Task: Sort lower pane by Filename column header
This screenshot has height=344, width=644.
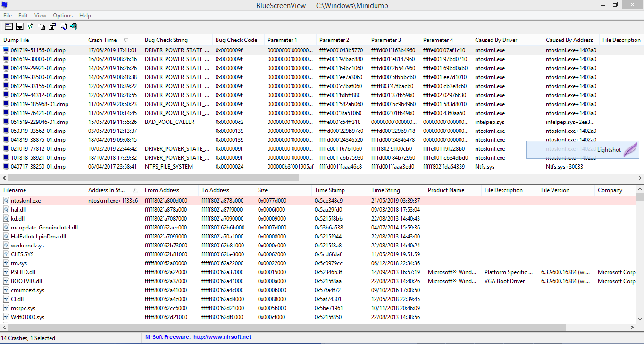Action: (x=43, y=190)
